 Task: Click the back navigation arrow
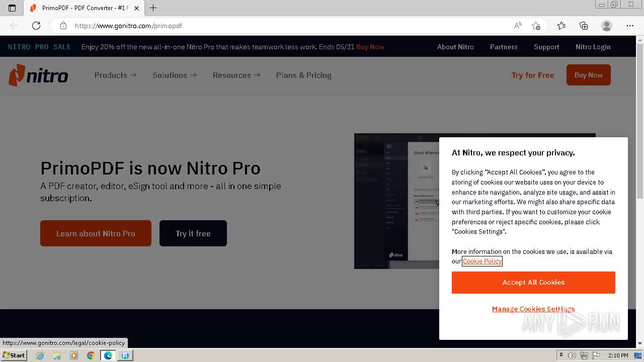point(14,26)
